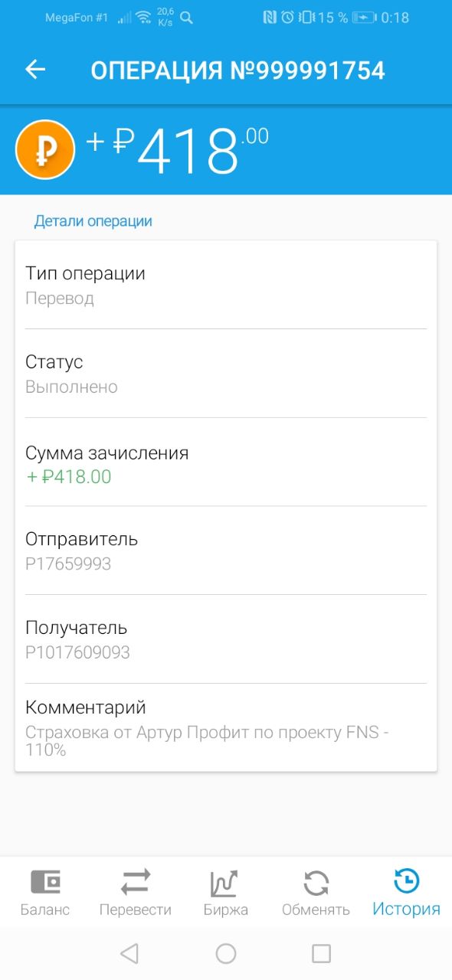Click the Детали операции heading link
The width and height of the screenshot is (452, 980).
93,221
